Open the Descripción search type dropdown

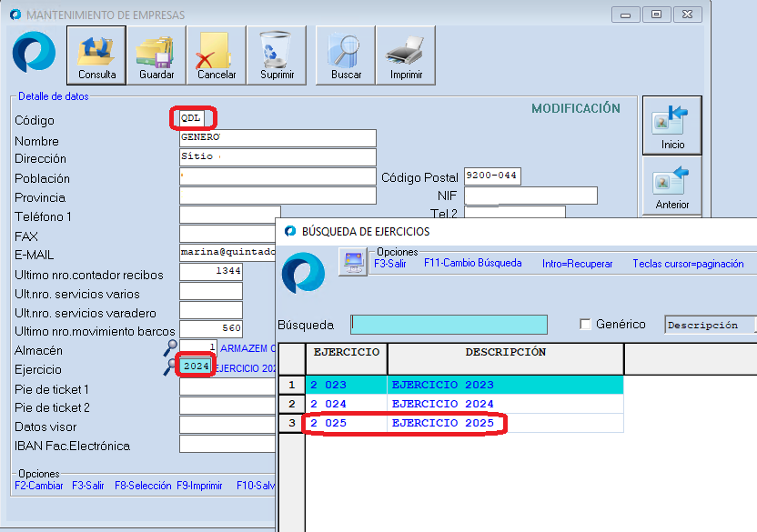pyautogui.click(x=710, y=325)
